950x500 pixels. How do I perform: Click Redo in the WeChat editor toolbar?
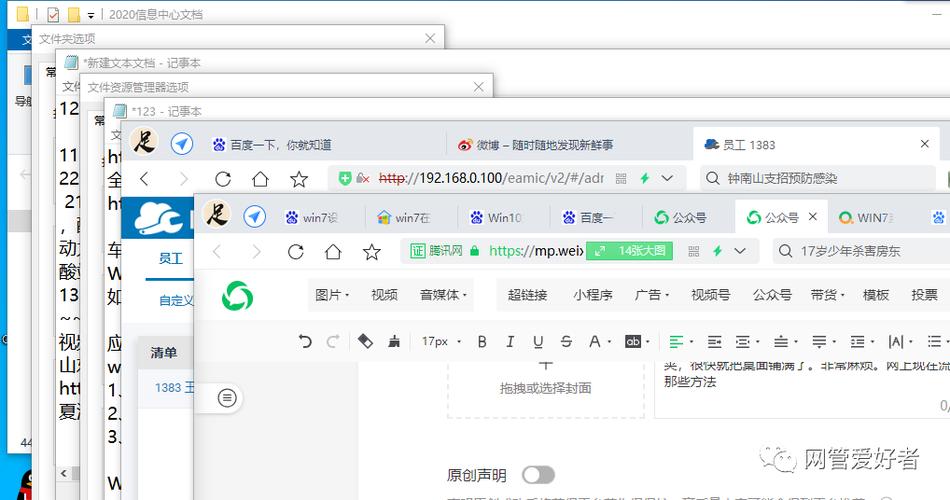click(x=332, y=342)
